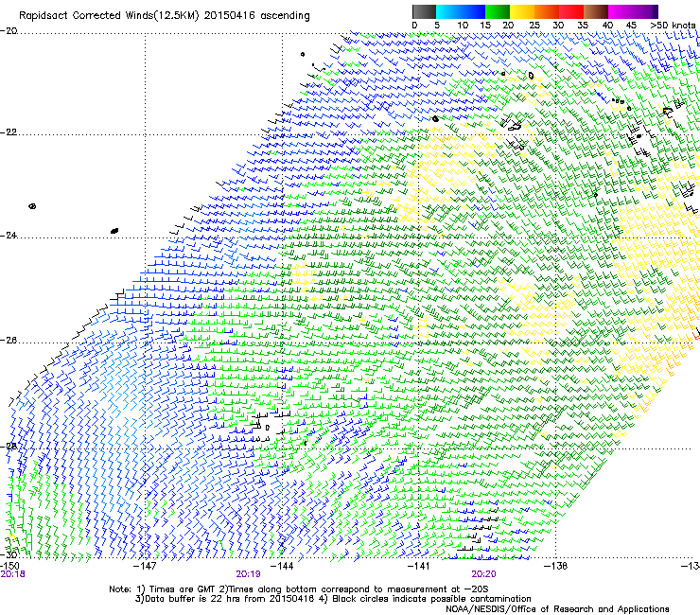This screenshot has height=615, width=700.
Task: Click the solid black island just above -24 latitude
Action: pyautogui.click(x=114, y=231)
